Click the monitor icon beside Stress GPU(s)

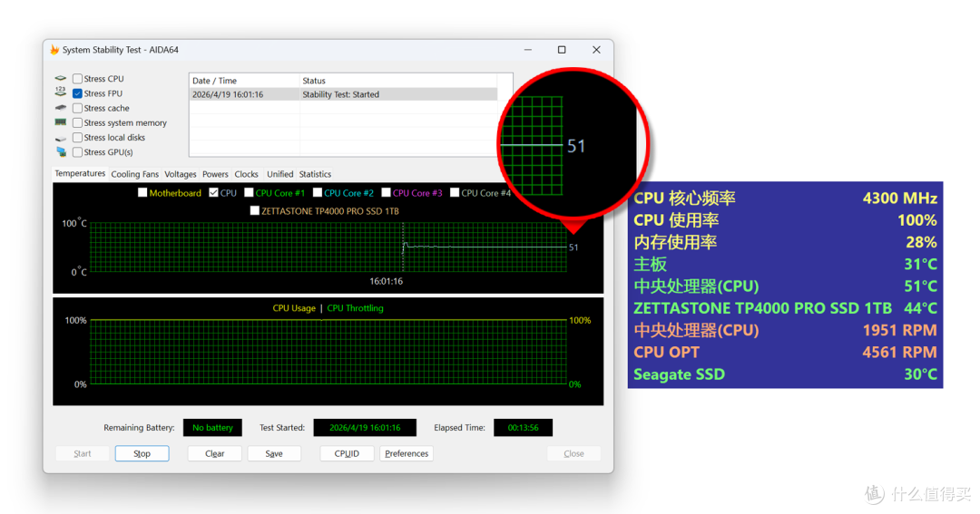(61, 151)
